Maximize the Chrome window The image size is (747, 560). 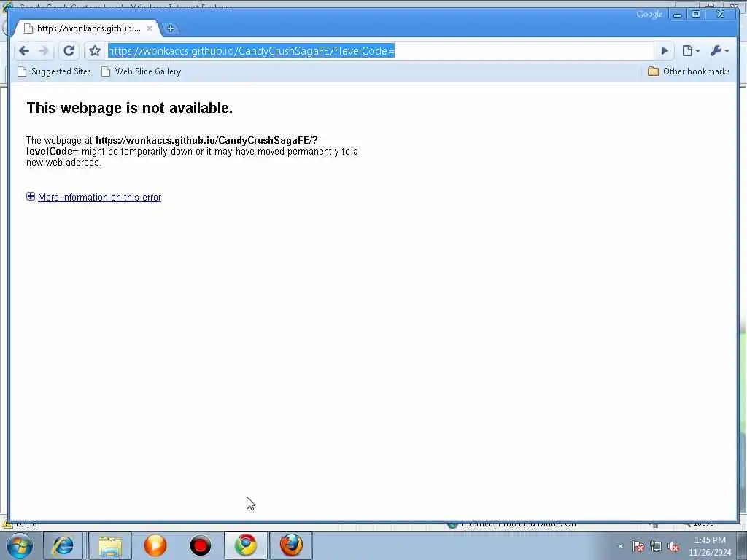click(x=695, y=15)
